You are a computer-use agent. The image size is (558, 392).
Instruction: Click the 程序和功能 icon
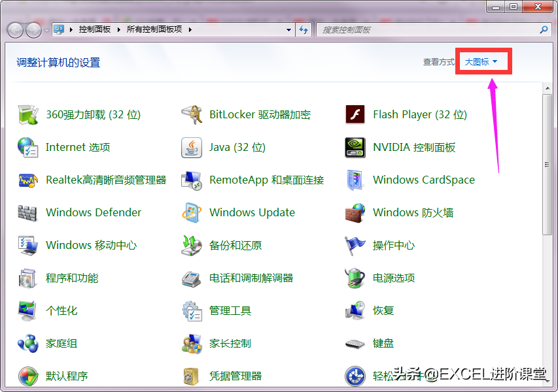(x=27, y=278)
